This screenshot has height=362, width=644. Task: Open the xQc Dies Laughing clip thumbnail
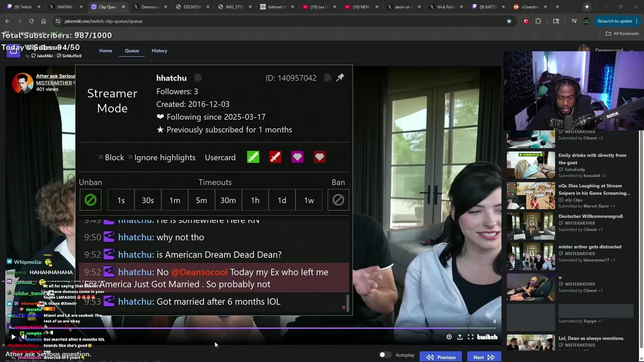[531, 196]
